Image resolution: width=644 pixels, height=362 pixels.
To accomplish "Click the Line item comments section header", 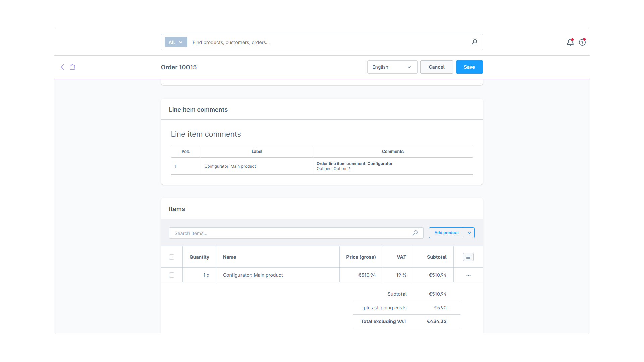I will pos(198,110).
